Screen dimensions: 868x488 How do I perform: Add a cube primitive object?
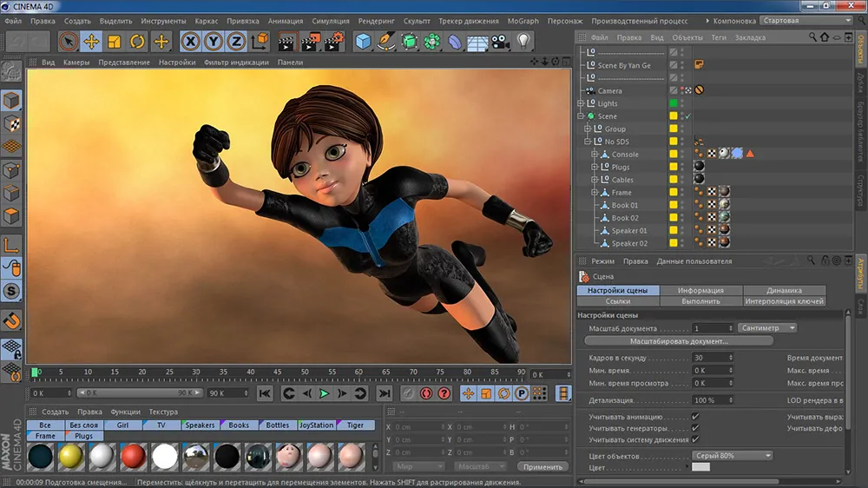[363, 41]
